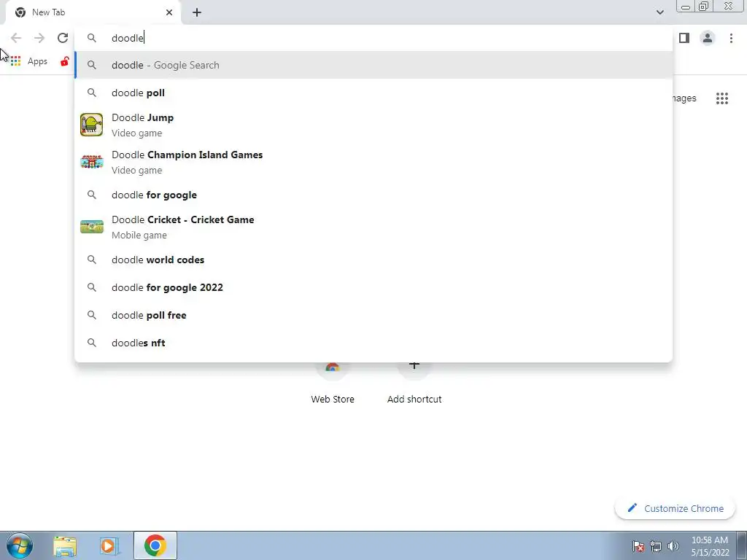This screenshot has width=747, height=560.
Task: Open the Chrome three-dot menu
Action: (x=731, y=38)
